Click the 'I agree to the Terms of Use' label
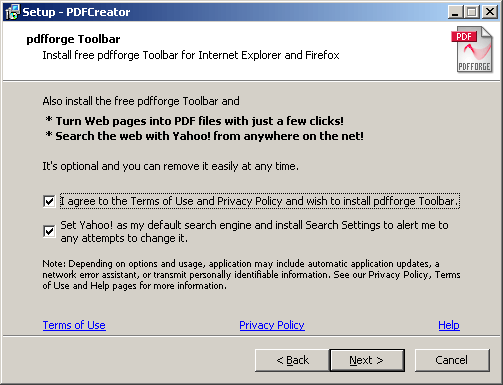This screenshot has width=503, height=385. pyautogui.click(x=260, y=201)
